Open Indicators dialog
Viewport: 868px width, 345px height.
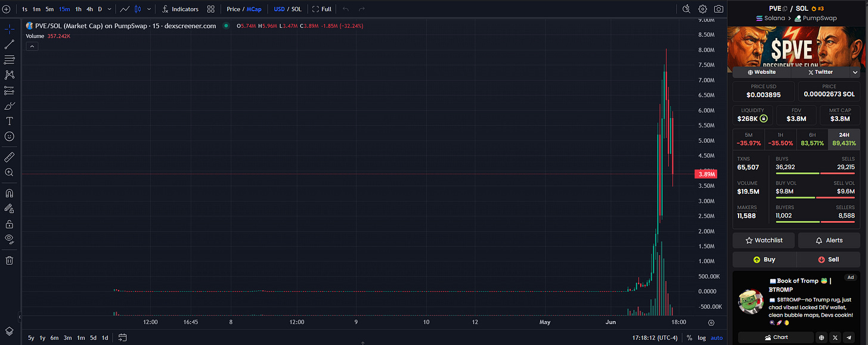pyautogui.click(x=181, y=9)
